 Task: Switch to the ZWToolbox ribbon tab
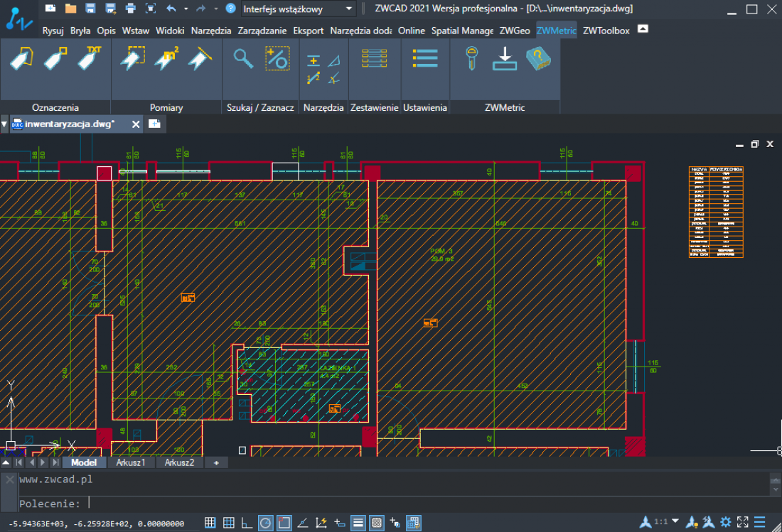[x=606, y=31]
